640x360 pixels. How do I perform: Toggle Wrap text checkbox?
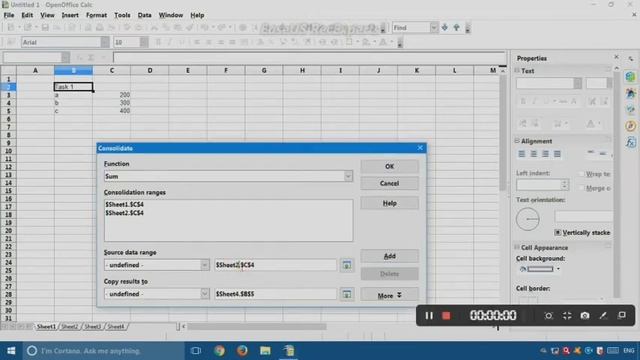tap(581, 174)
